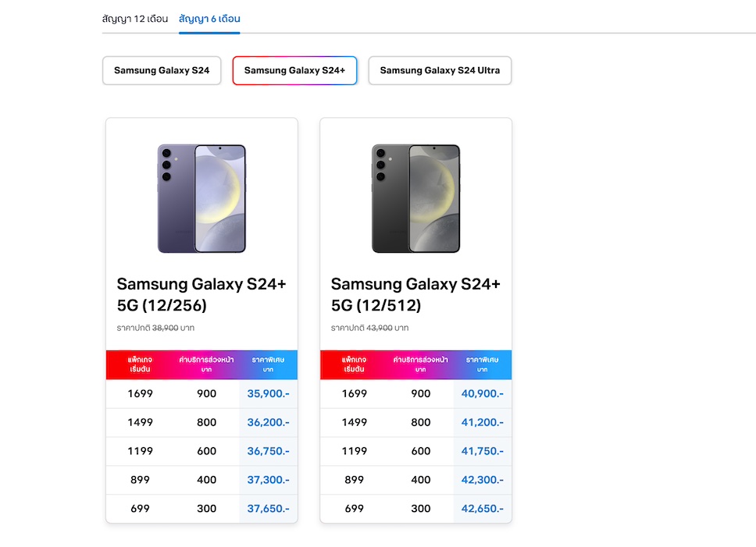Choose the Samsung Galaxy S24 model button
This screenshot has height=547, width=756.
pyautogui.click(x=162, y=70)
